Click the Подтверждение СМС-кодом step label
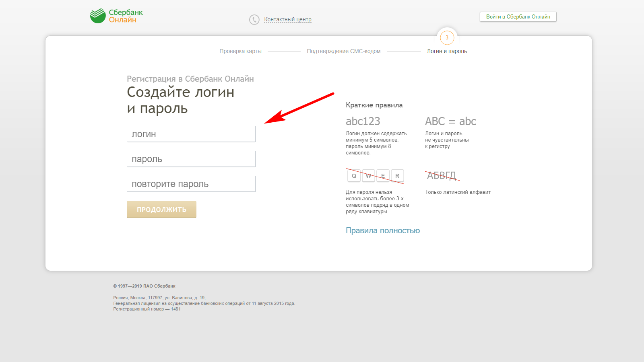Viewport: 644px width, 362px height. 344,51
